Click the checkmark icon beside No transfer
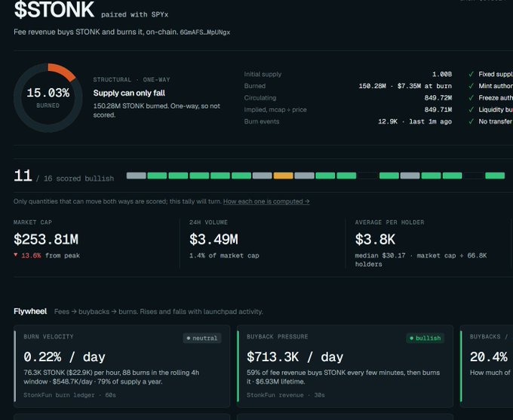 pyautogui.click(x=471, y=121)
